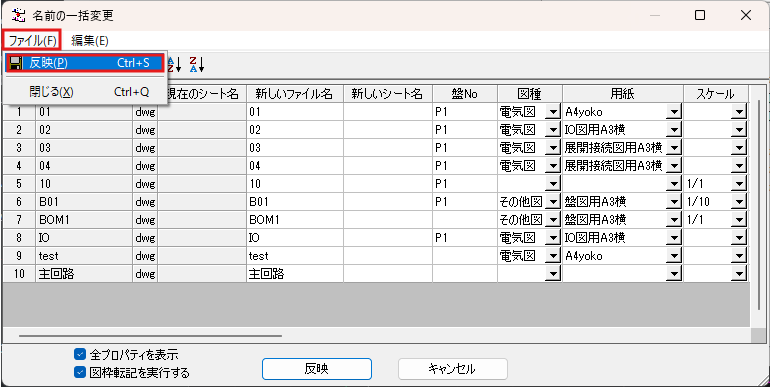Maximize the 名前の一括変更 window
Image resolution: width=770 pixels, height=387 pixels.
pos(700,15)
